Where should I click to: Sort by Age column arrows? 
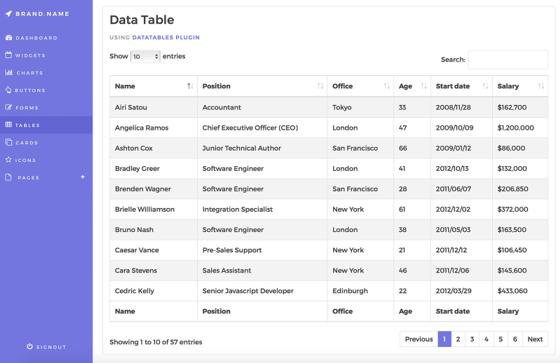coord(424,86)
